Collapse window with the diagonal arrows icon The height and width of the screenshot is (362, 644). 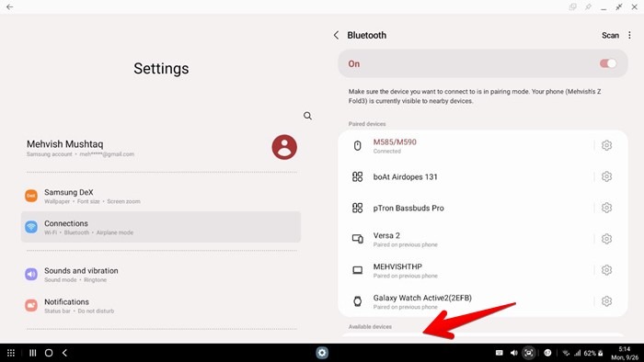[619, 7]
